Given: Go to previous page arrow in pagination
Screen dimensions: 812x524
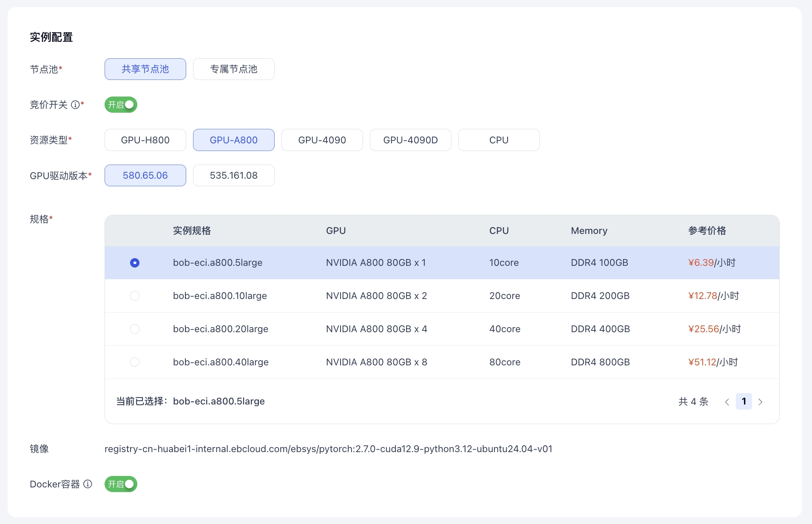Looking at the screenshot, I should (x=727, y=402).
